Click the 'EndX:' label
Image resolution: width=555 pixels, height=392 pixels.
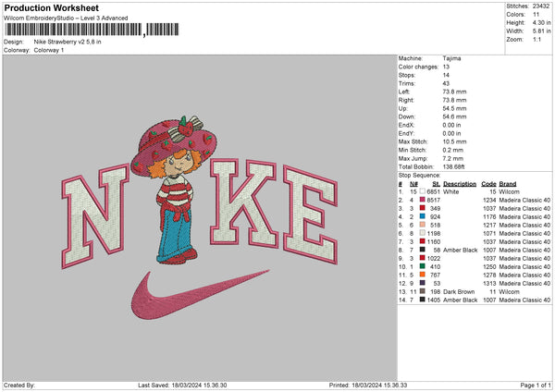tap(406, 125)
